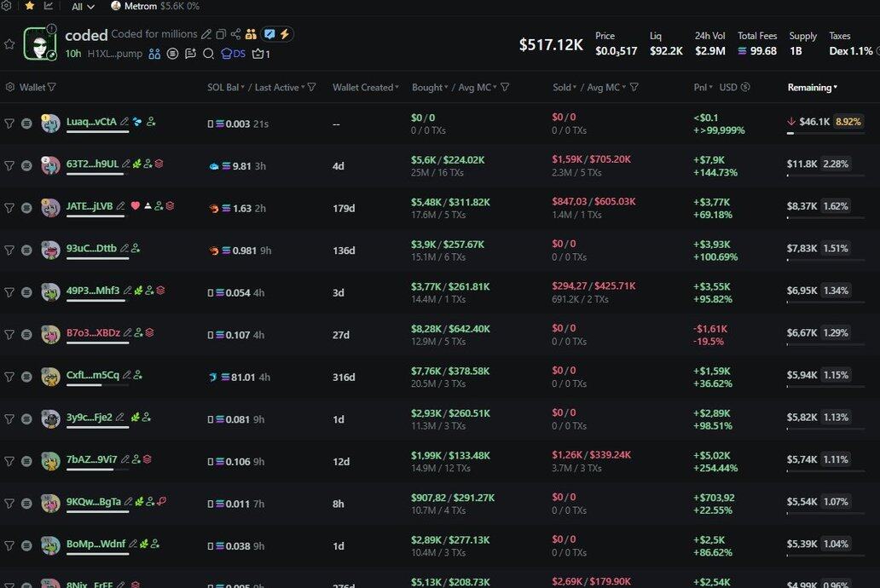Click the red heart icon on JATE...jLVB row
This screenshot has height=588, width=880.
click(x=136, y=205)
